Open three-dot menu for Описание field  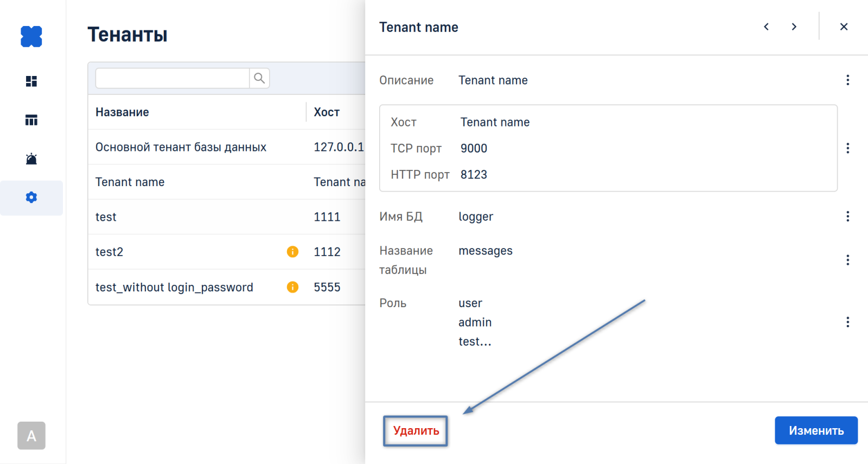coord(847,80)
